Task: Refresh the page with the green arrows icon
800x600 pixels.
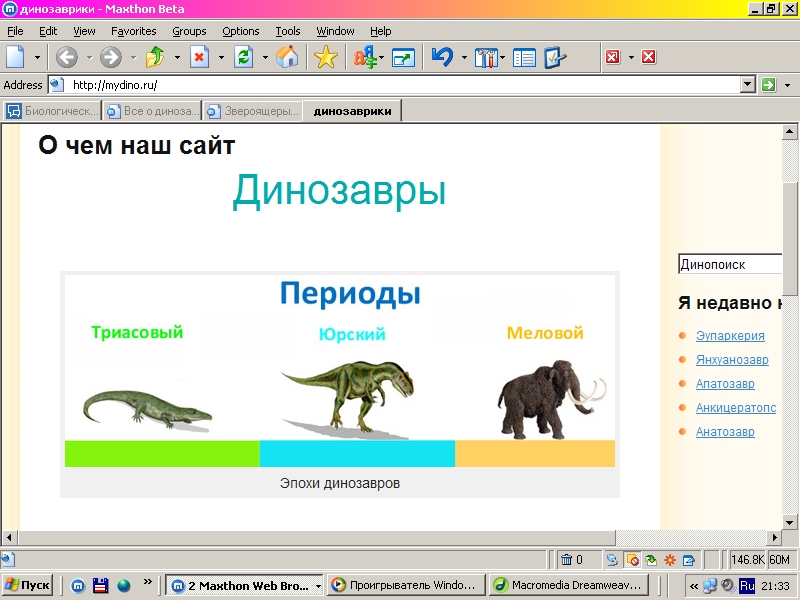Action: tap(243, 57)
